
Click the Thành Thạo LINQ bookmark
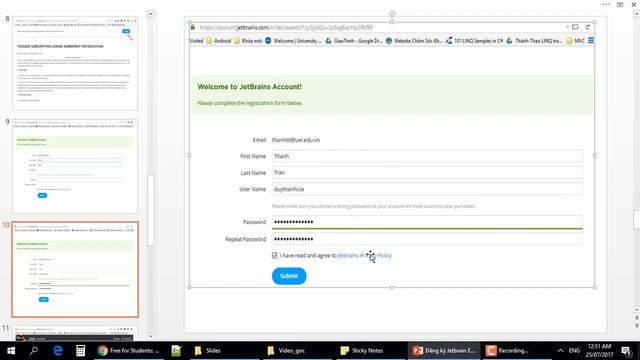tap(535, 41)
